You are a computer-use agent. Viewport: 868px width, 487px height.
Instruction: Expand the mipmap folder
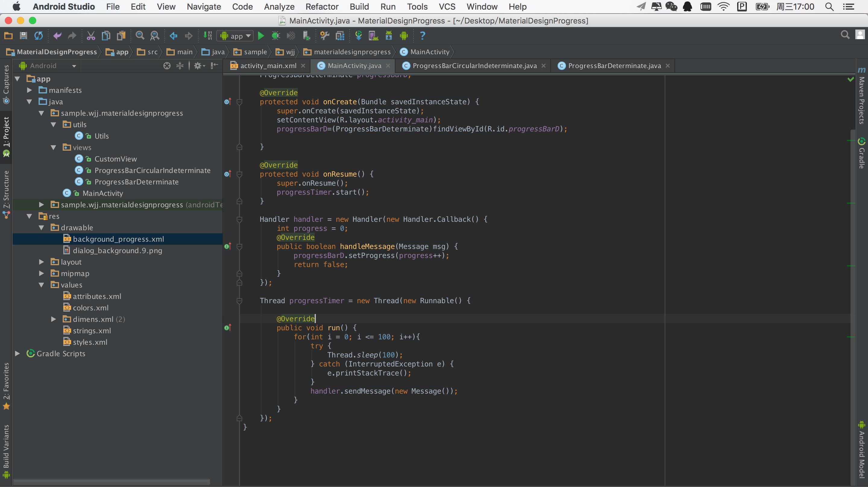click(x=42, y=274)
